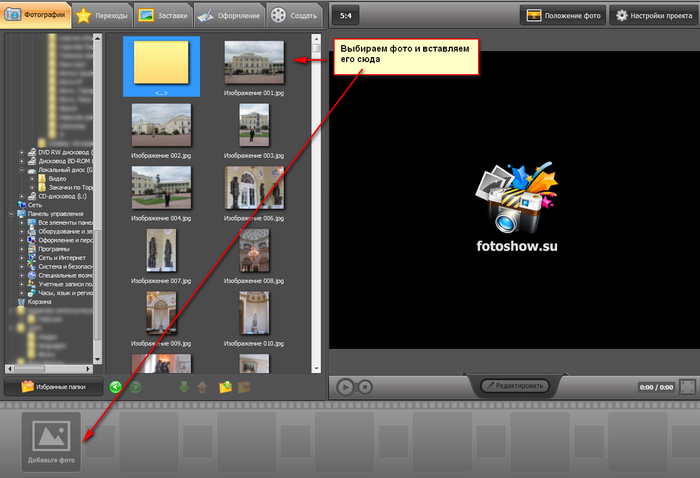Open Положение фото settings
700x478 pixels.
point(563,16)
